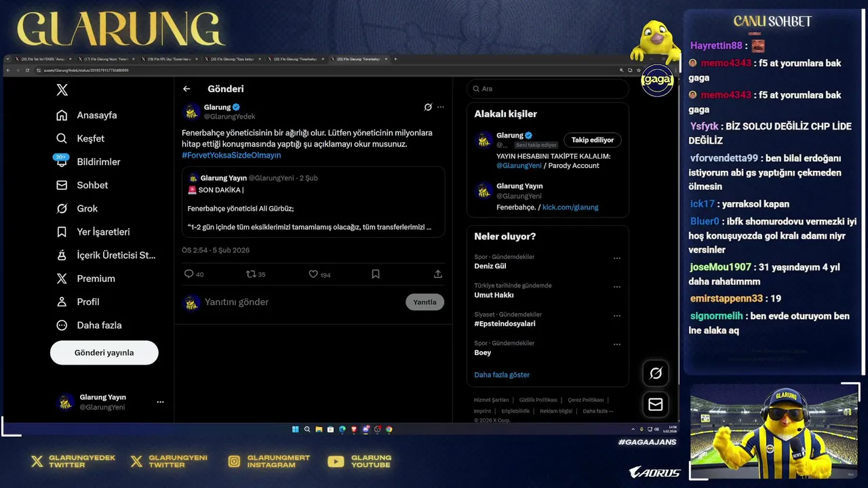The height and width of the screenshot is (488, 868).
Task: Open Sohbet envelope icon in sidebar
Action: pyautogui.click(x=62, y=185)
